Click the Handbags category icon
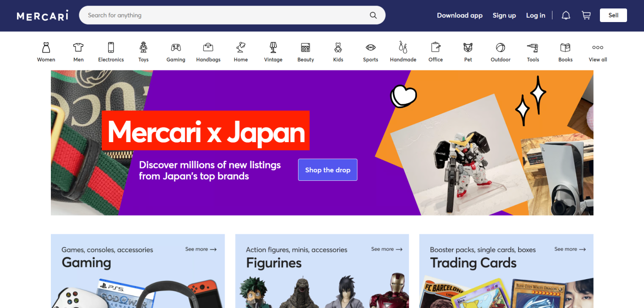The height and width of the screenshot is (308, 644). click(208, 51)
